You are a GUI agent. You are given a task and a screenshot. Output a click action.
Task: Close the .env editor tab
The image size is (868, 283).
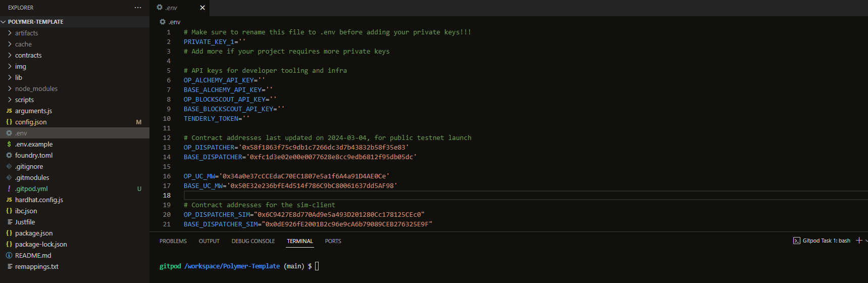pos(202,8)
